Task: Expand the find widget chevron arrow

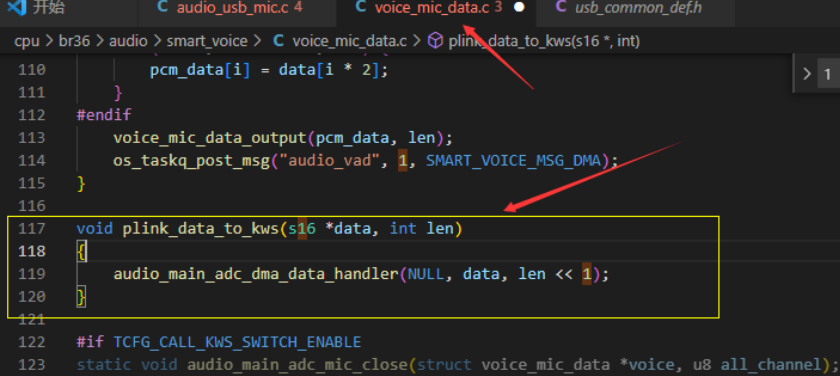Action: click(x=807, y=74)
